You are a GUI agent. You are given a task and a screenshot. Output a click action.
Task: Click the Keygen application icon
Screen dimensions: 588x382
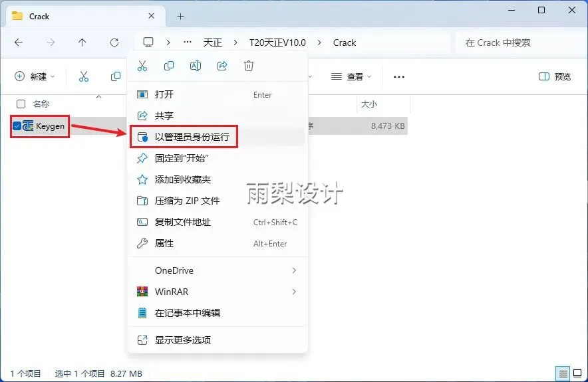click(28, 126)
